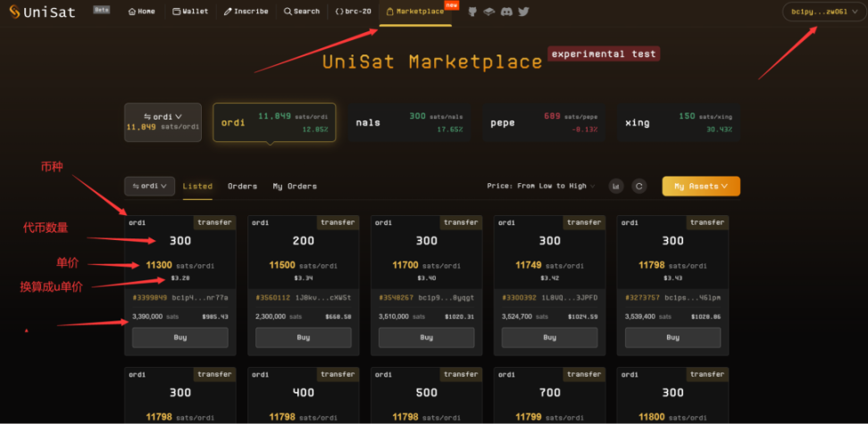Click the refresh listings icon
The width and height of the screenshot is (868, 424).
638,186
